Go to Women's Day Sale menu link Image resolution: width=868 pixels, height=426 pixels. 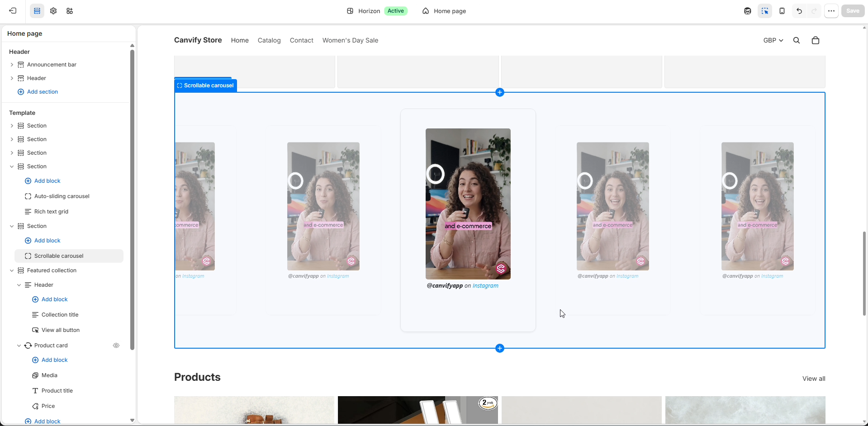pyautogui.click(x=350, y=40)
